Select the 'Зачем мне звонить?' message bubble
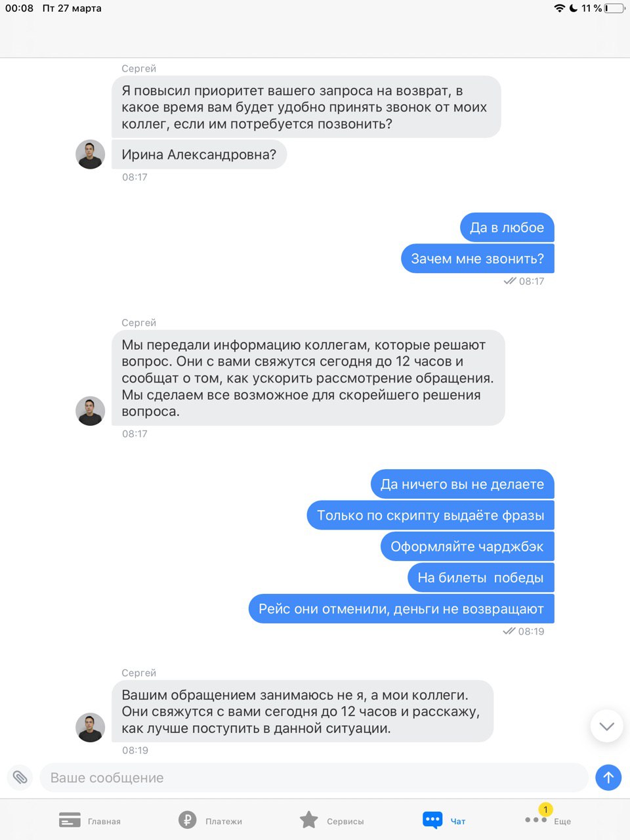 click(x=478, y=259)
